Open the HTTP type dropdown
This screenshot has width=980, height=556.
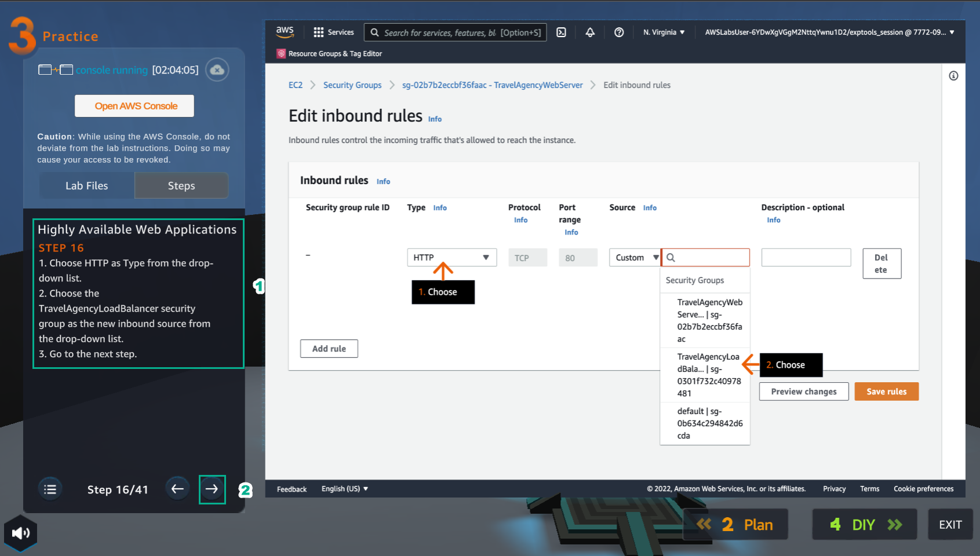coord(452,258)
